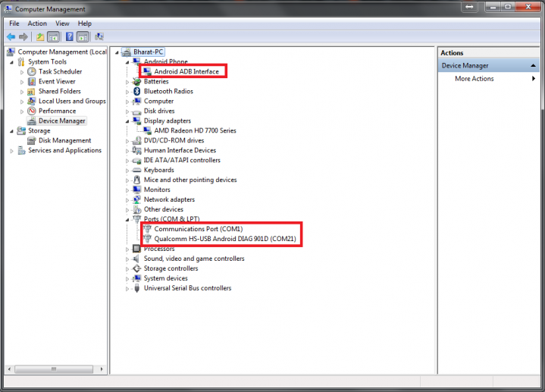The width and height of the screenshot is (545, 392).
Task: Collapse the Android Phone category
Action: tap(127, 62)
